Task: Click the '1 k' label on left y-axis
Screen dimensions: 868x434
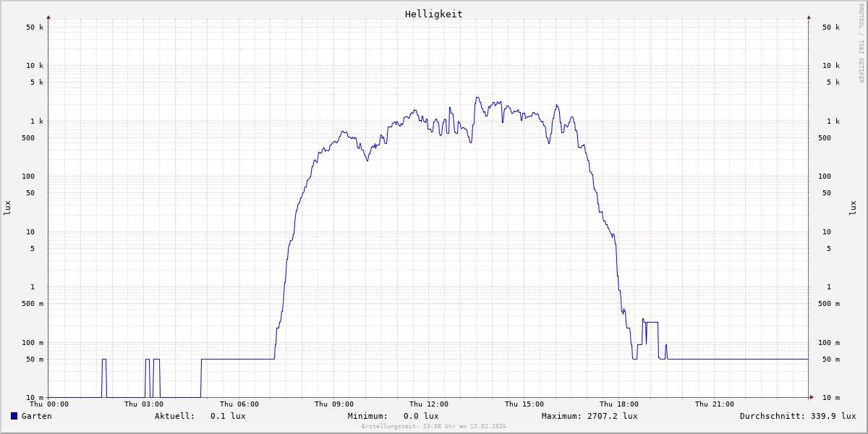Action: (x=37, y=121)
